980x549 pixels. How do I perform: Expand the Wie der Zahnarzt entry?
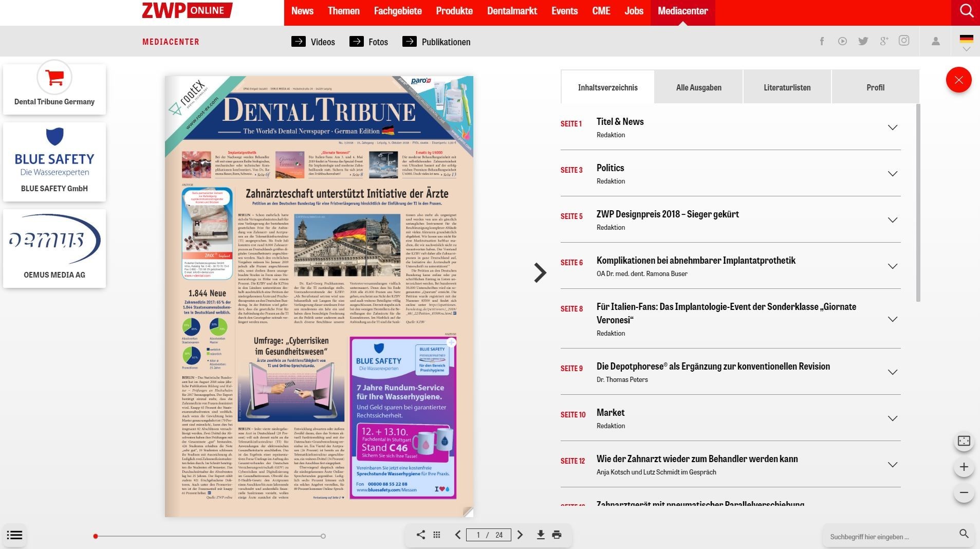click(893, 465)
